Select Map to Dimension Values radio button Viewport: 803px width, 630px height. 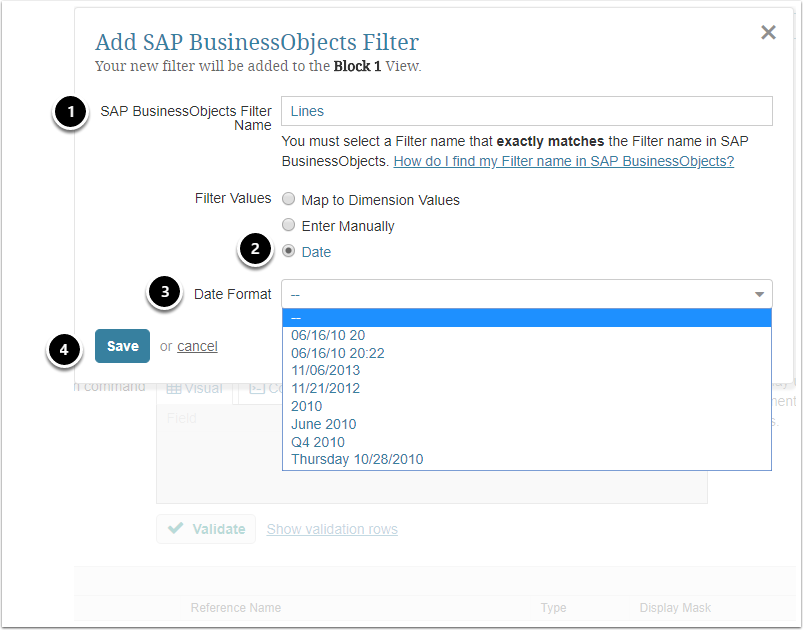(289, 199)
